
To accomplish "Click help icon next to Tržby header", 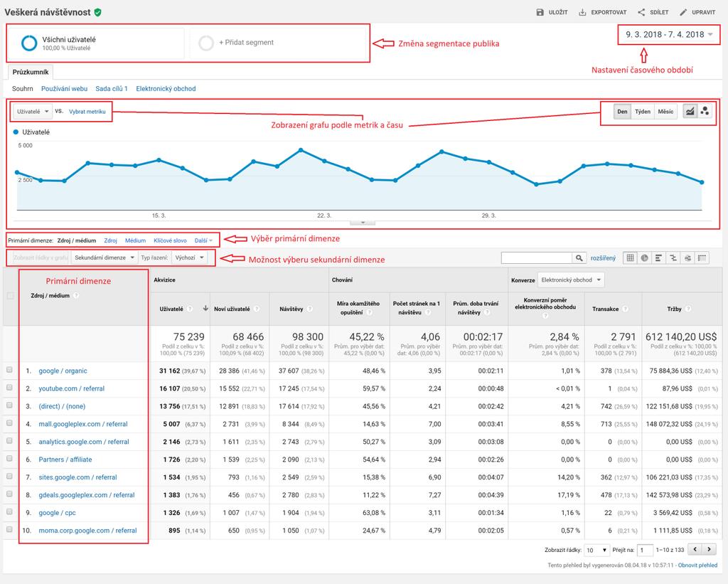I will point(688,309).
